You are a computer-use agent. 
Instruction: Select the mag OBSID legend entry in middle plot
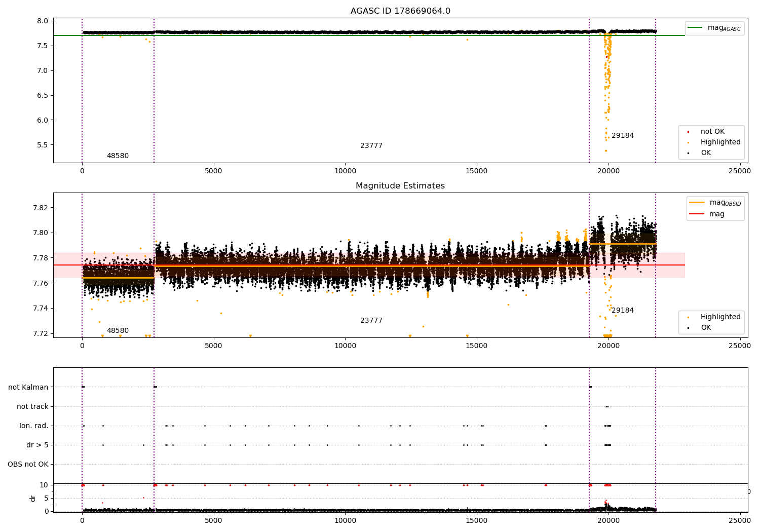(715, 203)
